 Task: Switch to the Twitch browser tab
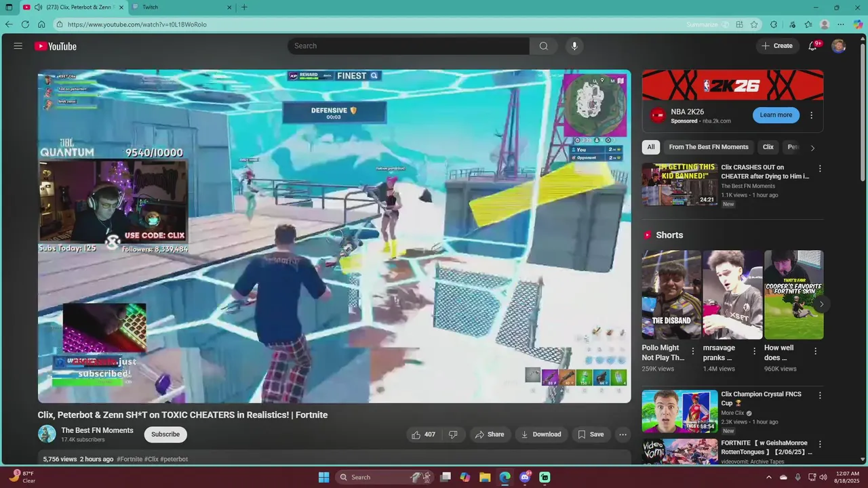182,7
